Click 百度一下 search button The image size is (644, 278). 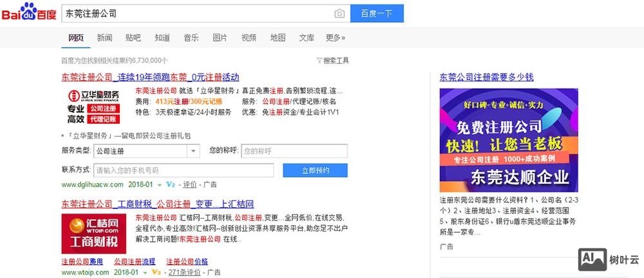coord(377,14)
